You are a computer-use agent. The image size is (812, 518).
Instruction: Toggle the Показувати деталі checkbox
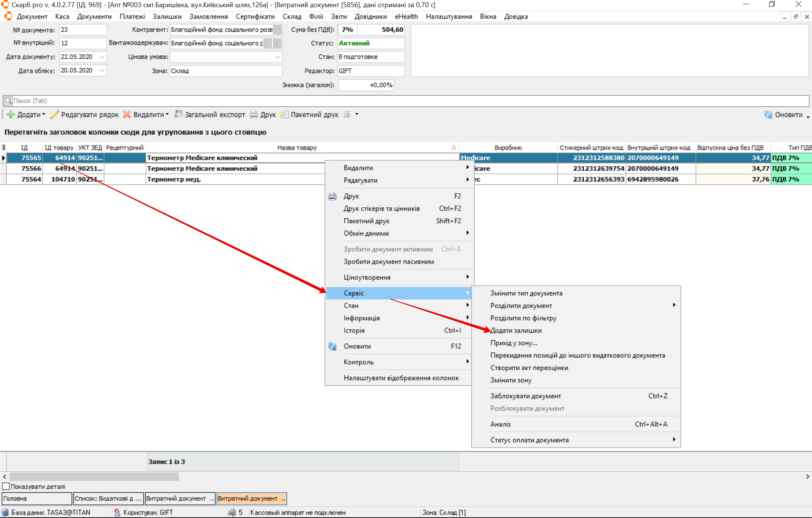pos(6,486)
